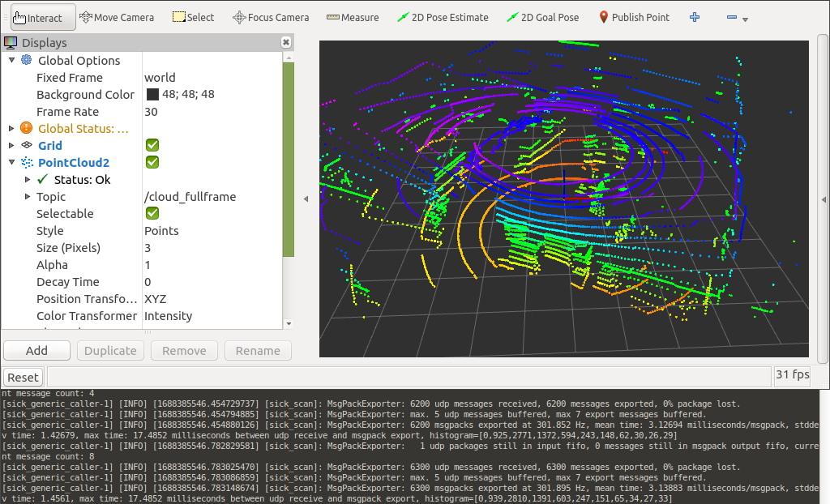Enable the Grid display checkbox
The height and width of the screenshot is (504, 830).
click(152, 145)
